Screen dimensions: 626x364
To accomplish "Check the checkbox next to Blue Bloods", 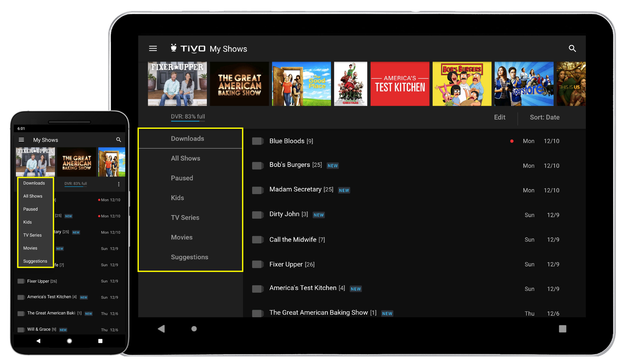I will pos(258,141).
